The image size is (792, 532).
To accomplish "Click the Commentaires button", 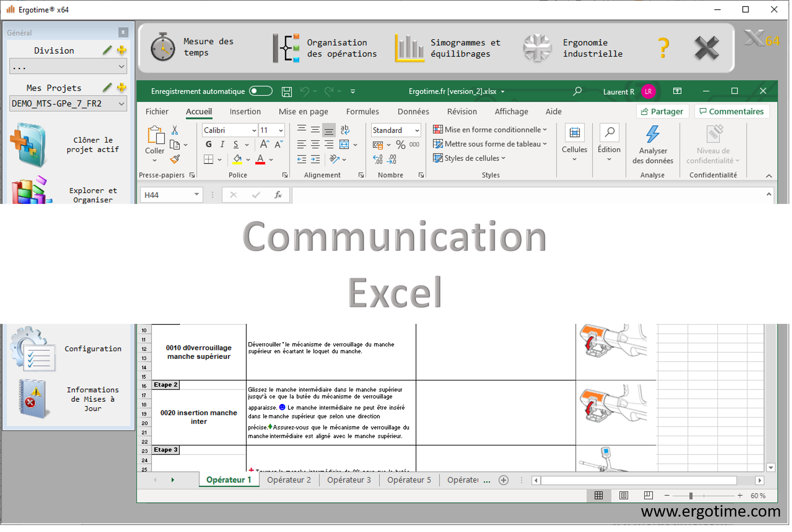I will (732, 112).
